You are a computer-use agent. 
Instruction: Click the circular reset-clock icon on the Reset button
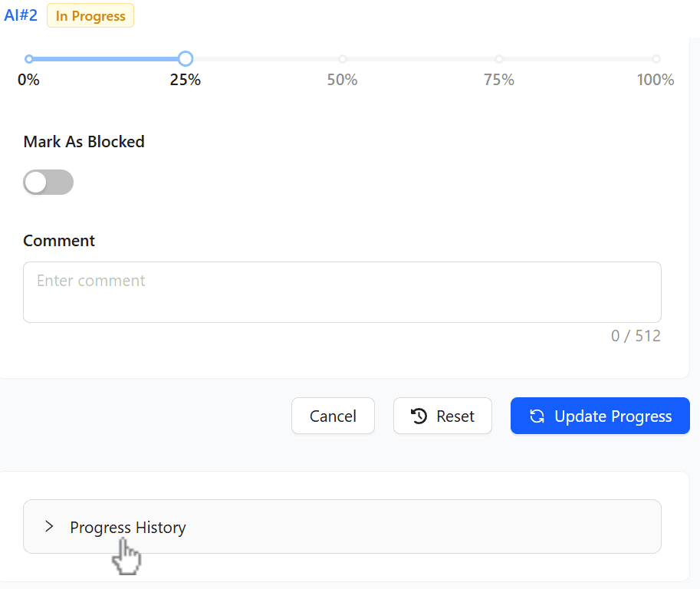[418, 416]
